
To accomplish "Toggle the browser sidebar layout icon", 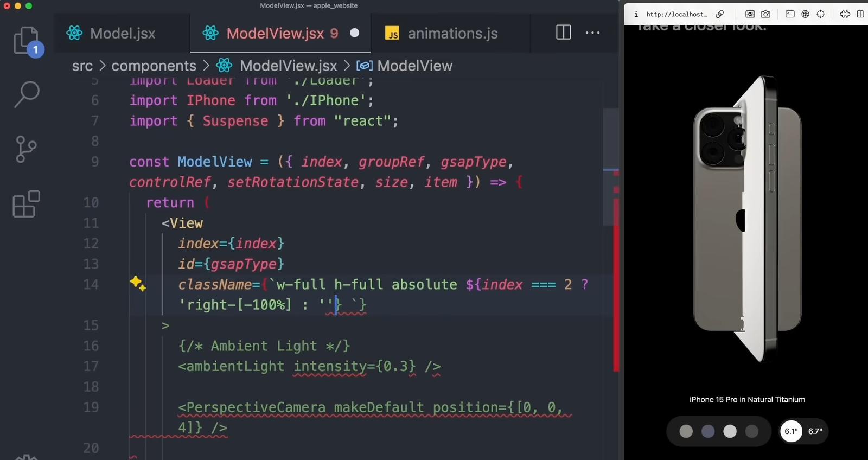I will 860,14.
